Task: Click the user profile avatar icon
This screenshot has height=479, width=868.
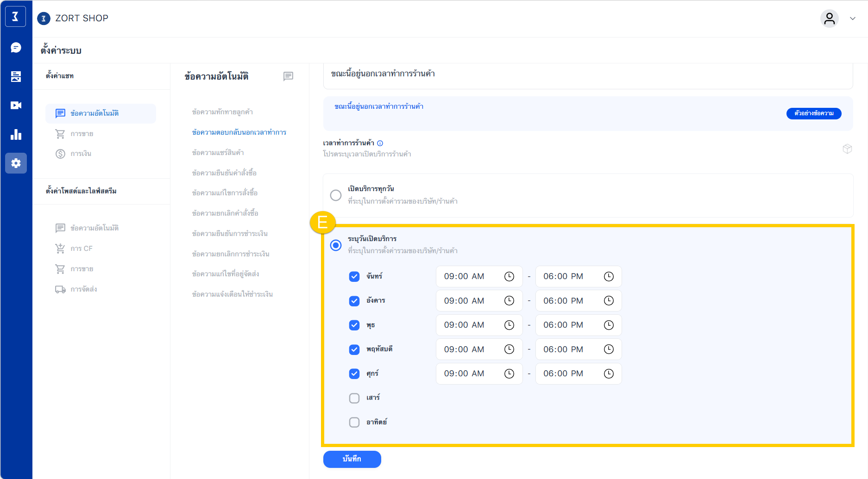Action: click(x=829, y=19)
